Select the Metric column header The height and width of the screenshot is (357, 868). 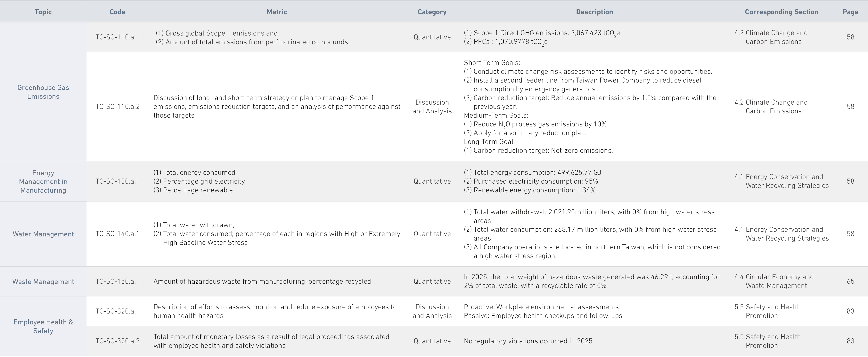click(277, 12)
